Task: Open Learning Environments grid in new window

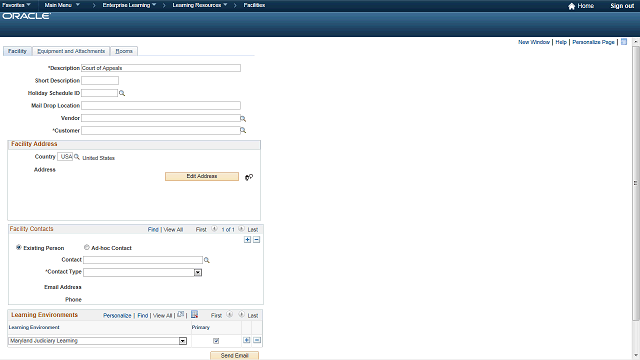Action: click(180, 315)
